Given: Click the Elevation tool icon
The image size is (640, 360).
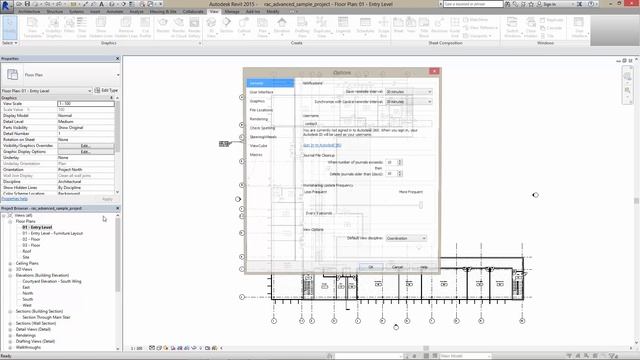Looking at the screenshot, I should click(x=282, y=27).
